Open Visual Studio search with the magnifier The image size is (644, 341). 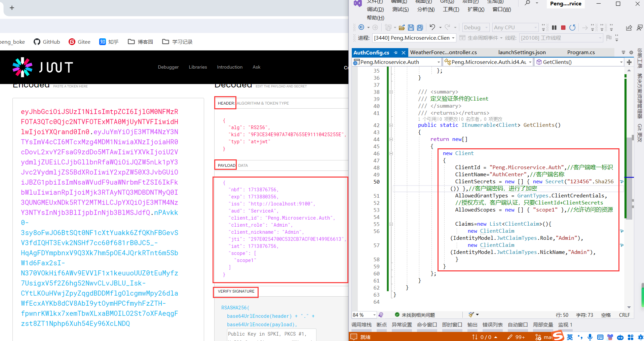[528, 3]
